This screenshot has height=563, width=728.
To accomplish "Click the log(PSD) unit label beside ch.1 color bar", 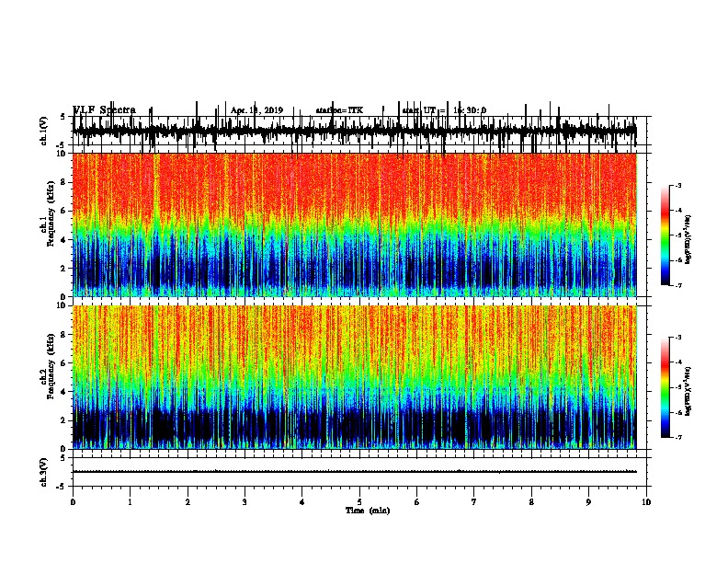I will point(688,239).
